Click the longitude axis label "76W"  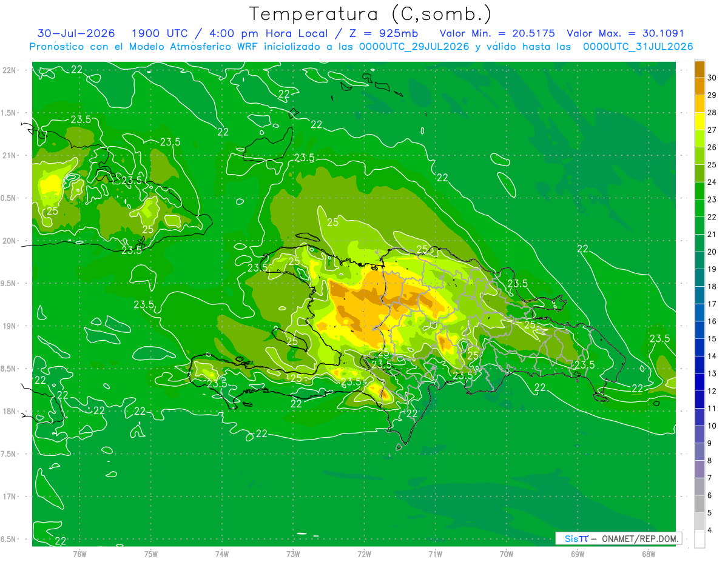click(79, 554)
